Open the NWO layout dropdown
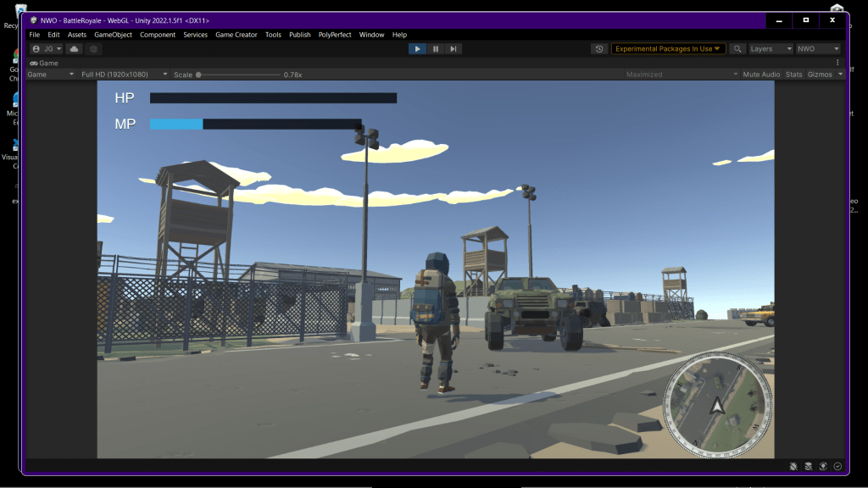This screenshot has height=488, width=868. point(818,49)
